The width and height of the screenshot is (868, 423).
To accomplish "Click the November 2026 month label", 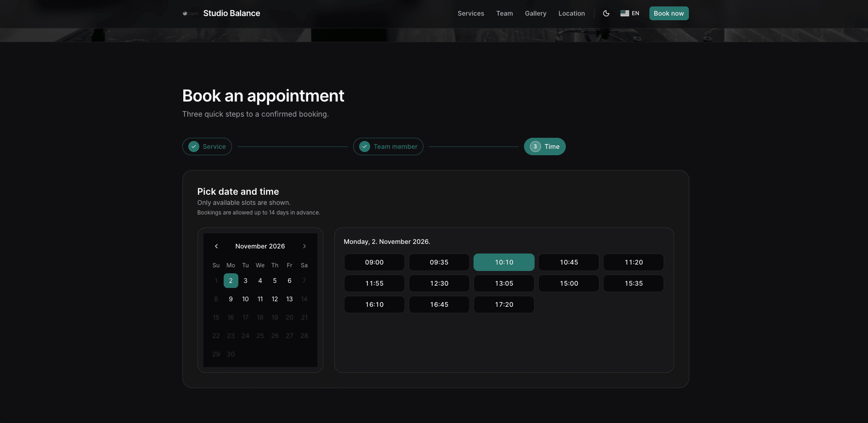I will point(260,246).
